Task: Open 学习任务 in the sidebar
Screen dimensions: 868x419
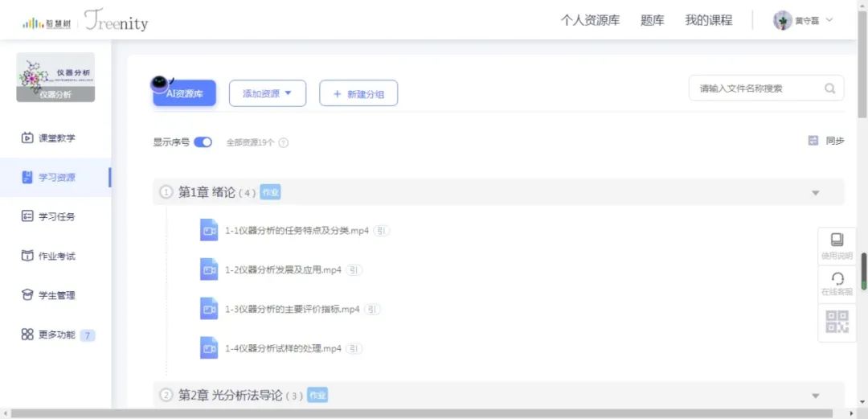Action: click(x=55, y=216)
